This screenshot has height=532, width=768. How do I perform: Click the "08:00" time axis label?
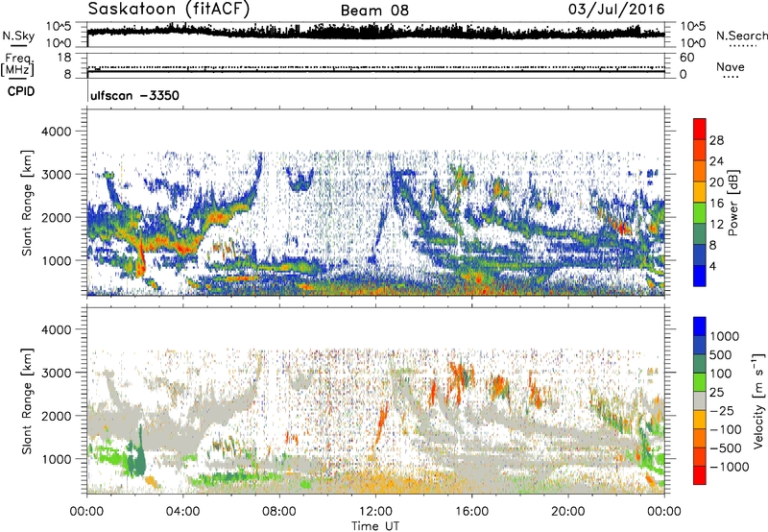[279, 512]
